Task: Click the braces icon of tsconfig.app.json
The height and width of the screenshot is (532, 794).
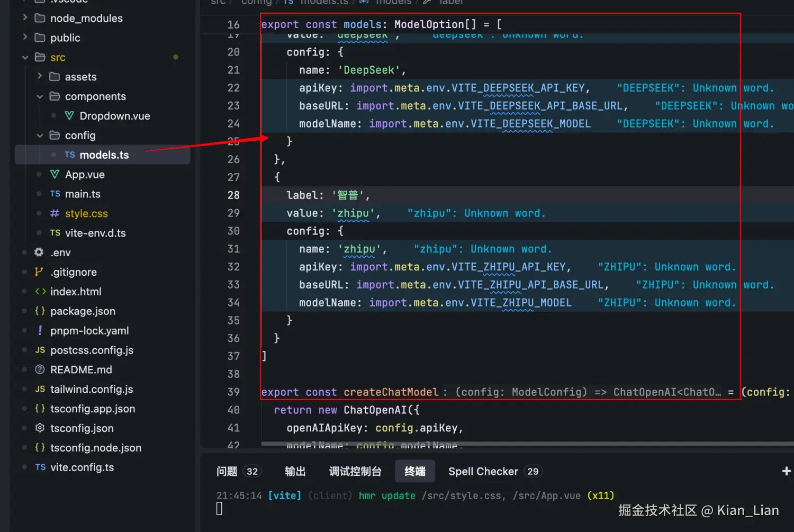Action: [x=40, y=409]
